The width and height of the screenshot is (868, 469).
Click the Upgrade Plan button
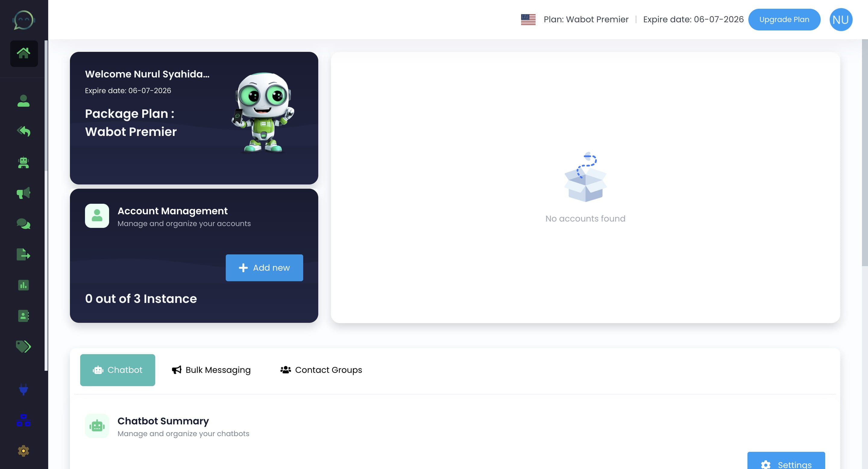784,20
